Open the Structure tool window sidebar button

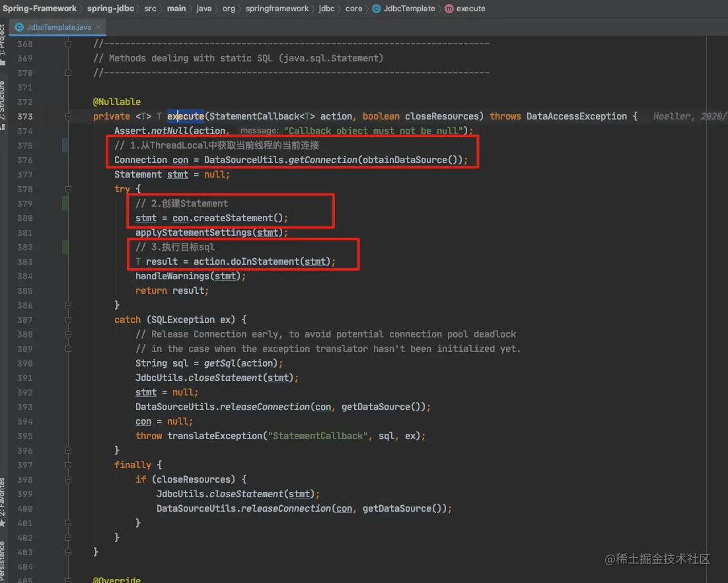[x=3, y=104]
